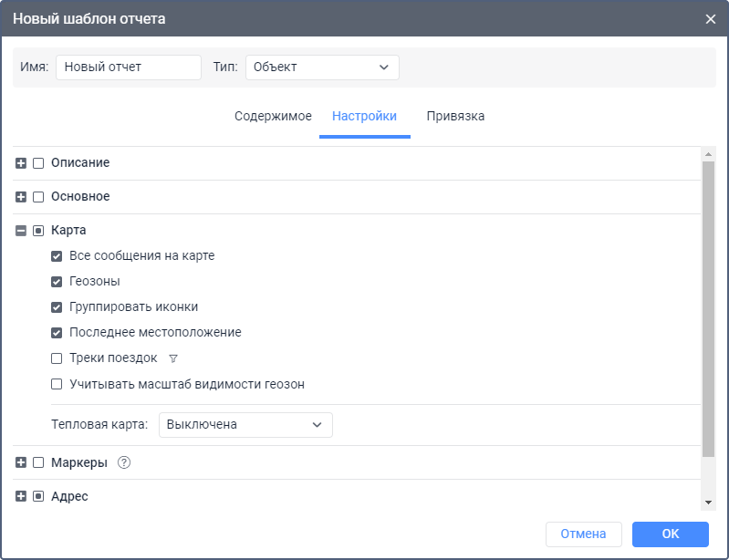Expand the Адрес section plus icon
This screenshot has width=729, height=560.
coord(21,496)
